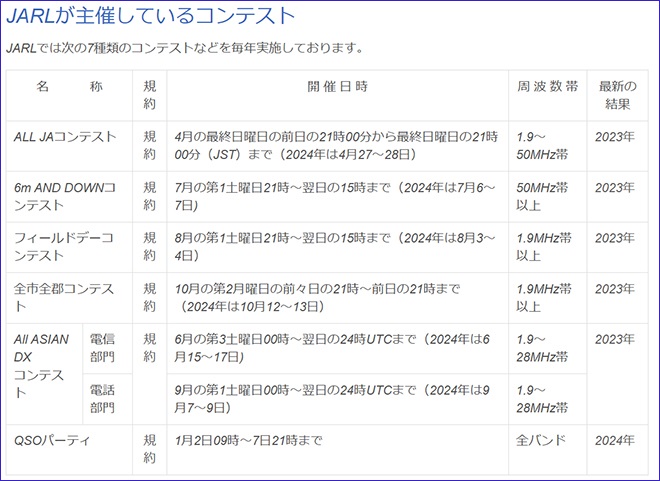660x481 pixels.
Task: Click the 1.9MHz帯以上 cell in 全市全郡 row
Action: pyautogui.click(x=548, y=298)
